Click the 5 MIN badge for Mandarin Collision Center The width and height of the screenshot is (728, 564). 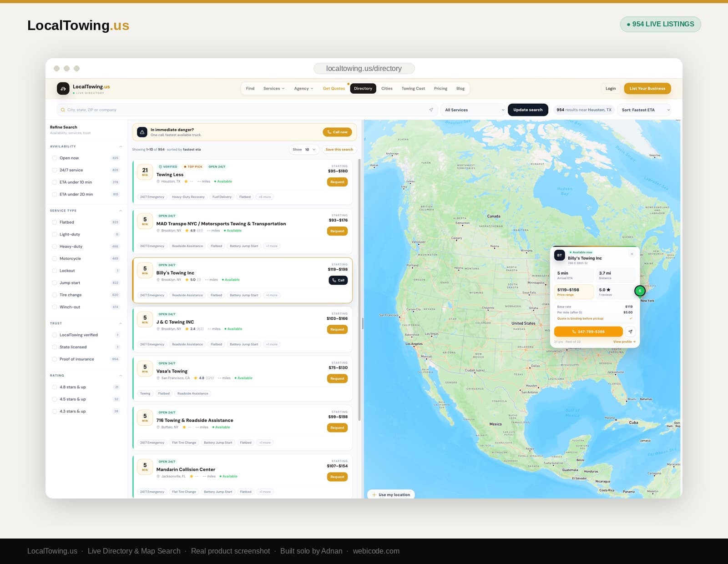145,466
